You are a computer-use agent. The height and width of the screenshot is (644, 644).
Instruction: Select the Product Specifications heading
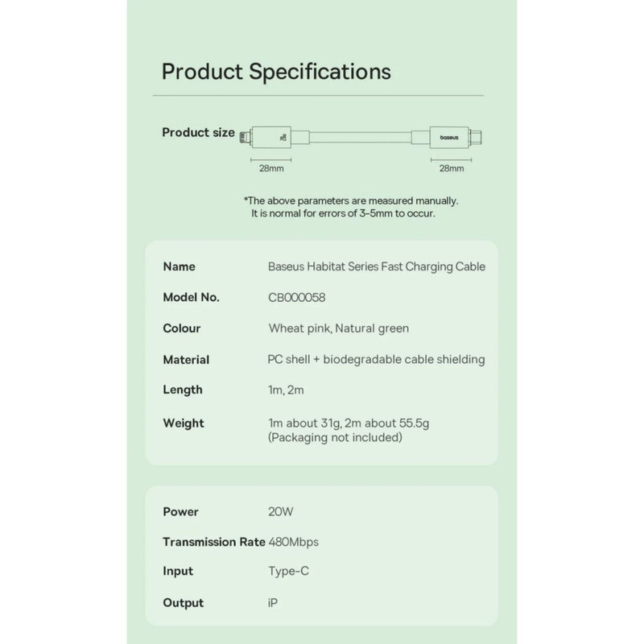276,71
